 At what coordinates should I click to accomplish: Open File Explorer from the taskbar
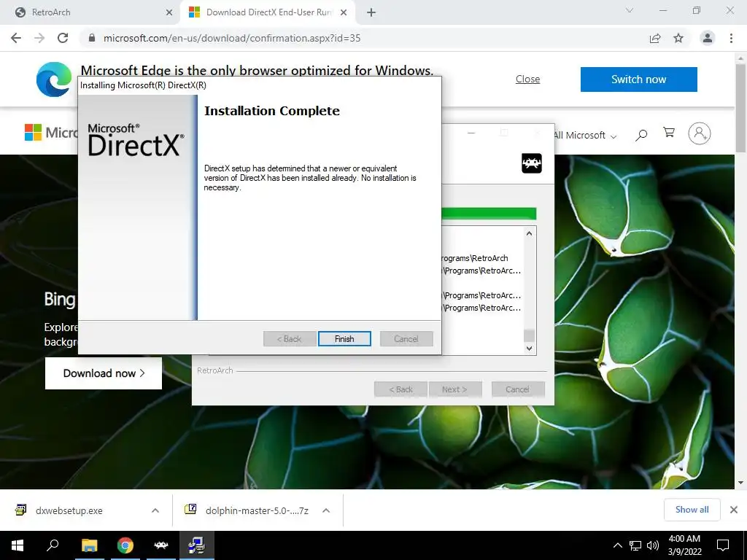point(89,545)
